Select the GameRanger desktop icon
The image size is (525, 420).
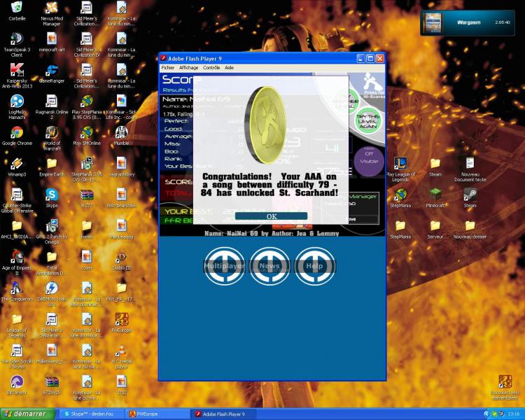52,73
